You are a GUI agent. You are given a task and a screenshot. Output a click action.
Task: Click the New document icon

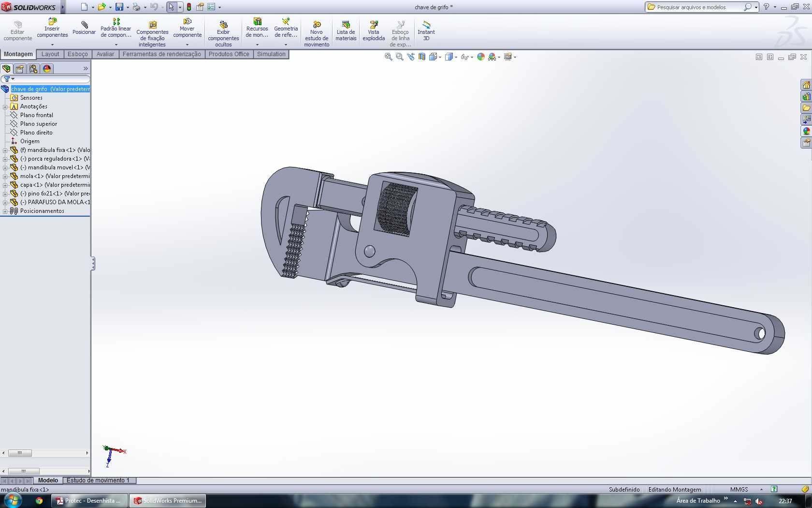pos(85,7)
